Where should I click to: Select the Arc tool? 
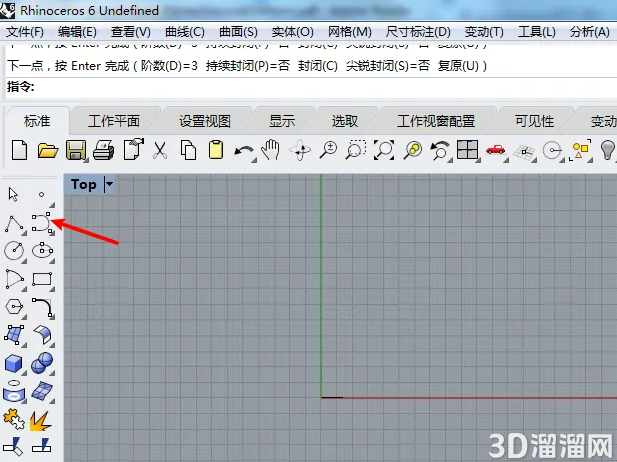(x=15, y=279)
